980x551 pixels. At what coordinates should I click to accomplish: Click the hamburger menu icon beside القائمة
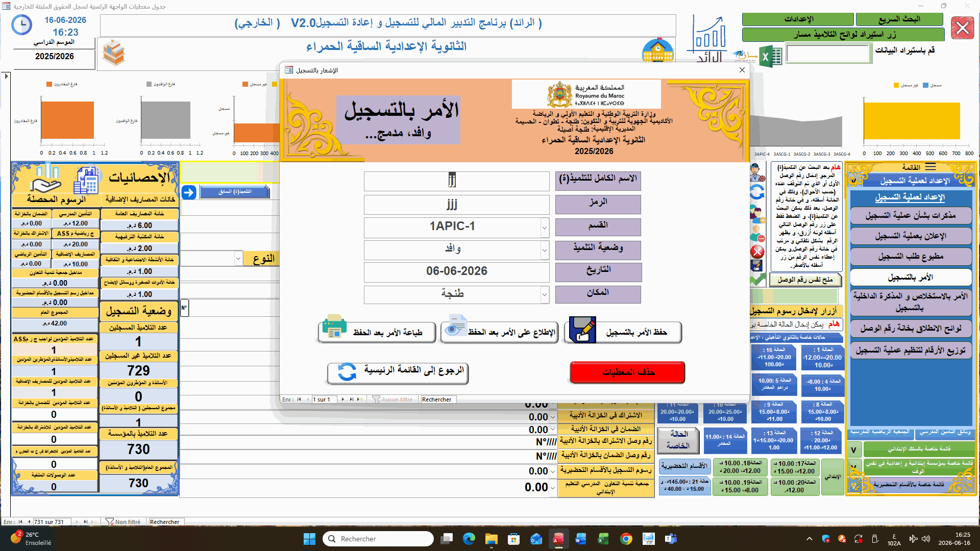point(931,167)
